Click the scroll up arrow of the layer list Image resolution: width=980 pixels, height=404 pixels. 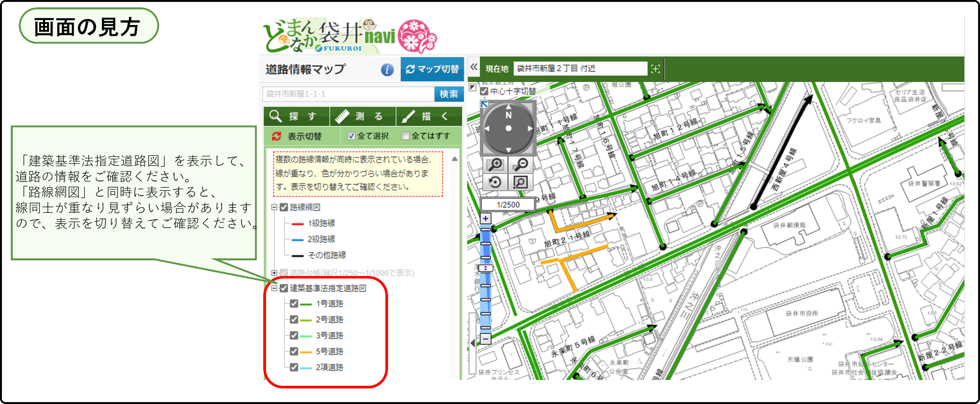(x=455, y=159)
